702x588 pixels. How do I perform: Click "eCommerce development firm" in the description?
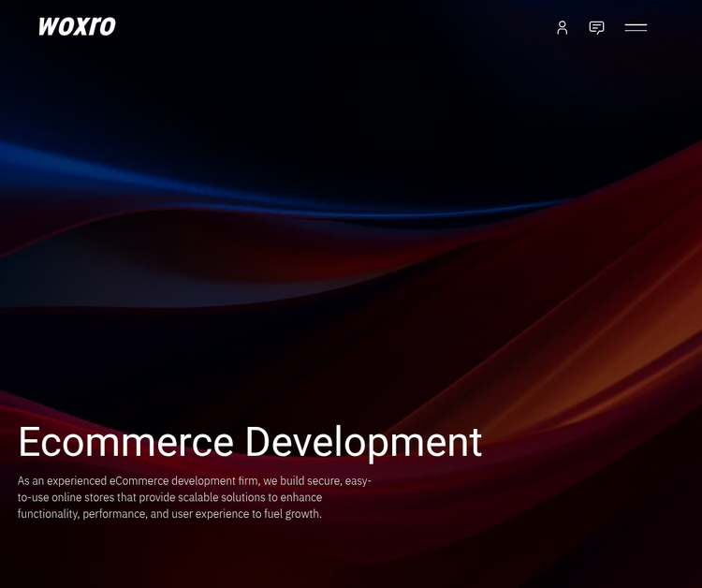[x=183, y=480]
